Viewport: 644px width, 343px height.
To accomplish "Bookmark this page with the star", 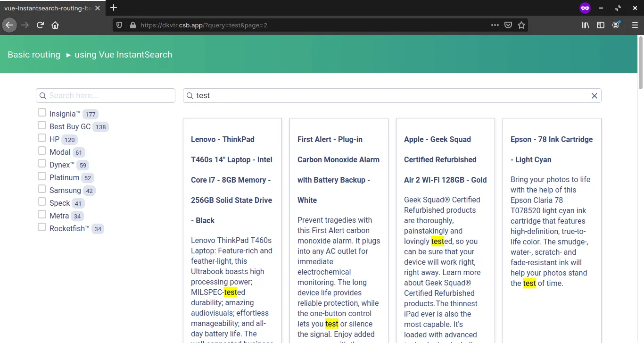I will coord(521,25).
